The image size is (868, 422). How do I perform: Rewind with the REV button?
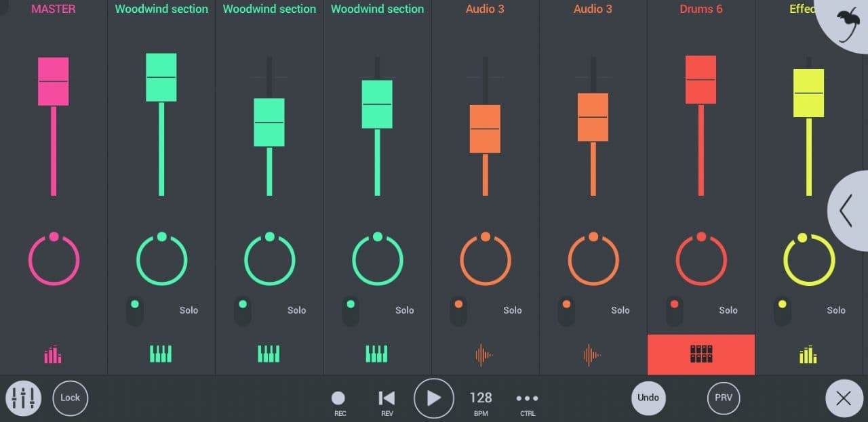coord(387,402)
